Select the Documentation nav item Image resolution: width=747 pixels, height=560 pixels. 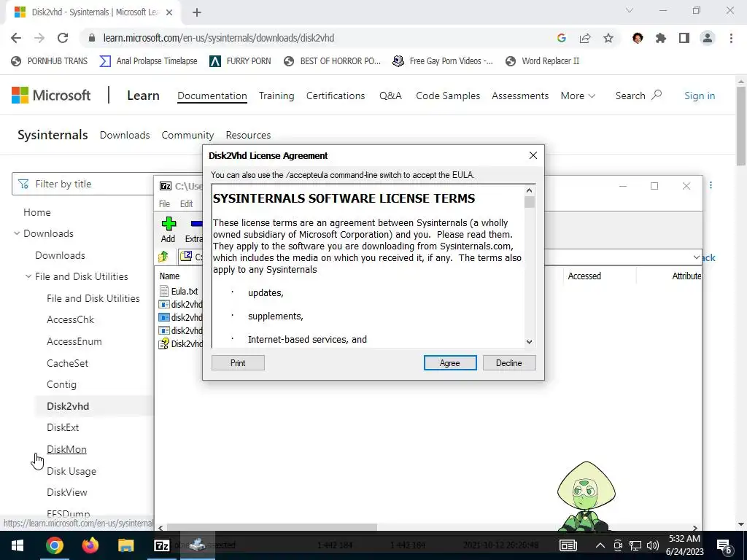[x=212, y=96]
